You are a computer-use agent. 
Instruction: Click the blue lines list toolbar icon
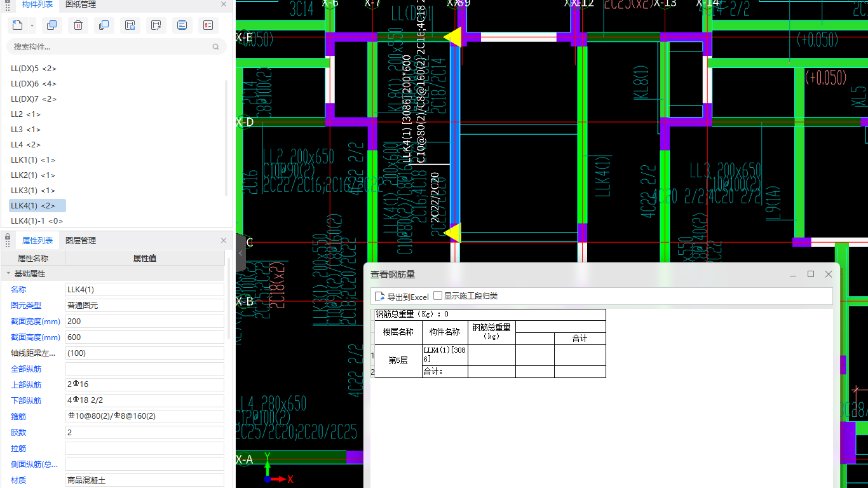pos(182,25)
